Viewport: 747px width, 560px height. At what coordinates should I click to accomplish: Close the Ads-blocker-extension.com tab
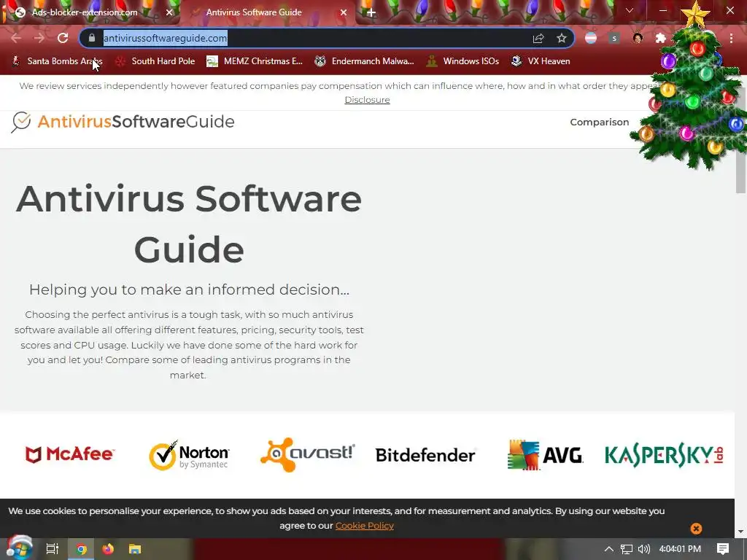tap(169, 12)
